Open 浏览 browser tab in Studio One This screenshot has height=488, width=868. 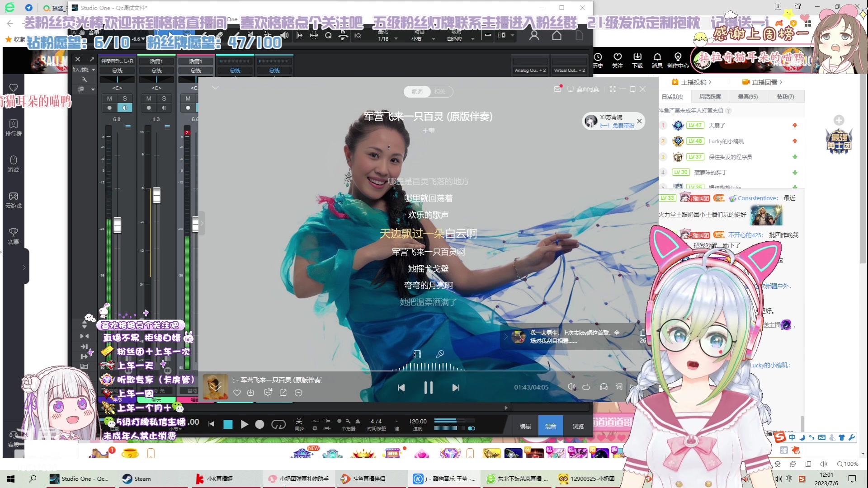pyautogui.click(x=578, y=426)
